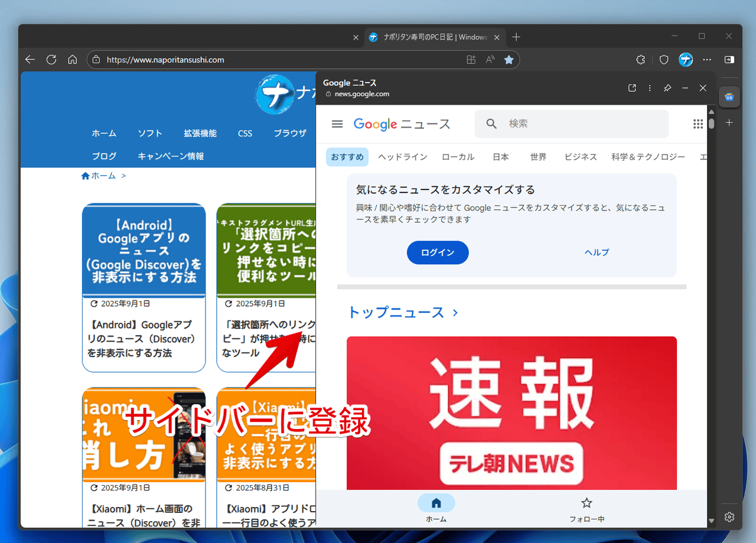Open the profile avatar in toolbar
Image resolution: width=756 pixels, height=543 pixels.
686,60
